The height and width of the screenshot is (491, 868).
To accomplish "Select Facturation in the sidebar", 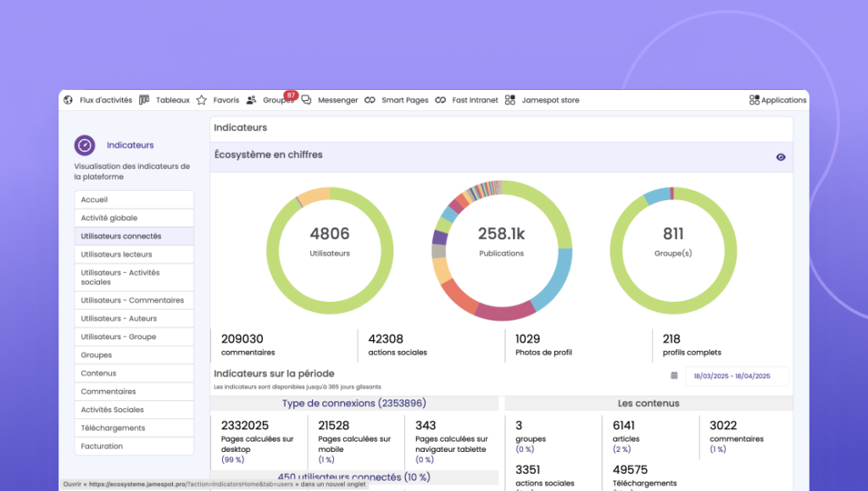I will click(x=134, y=446).
